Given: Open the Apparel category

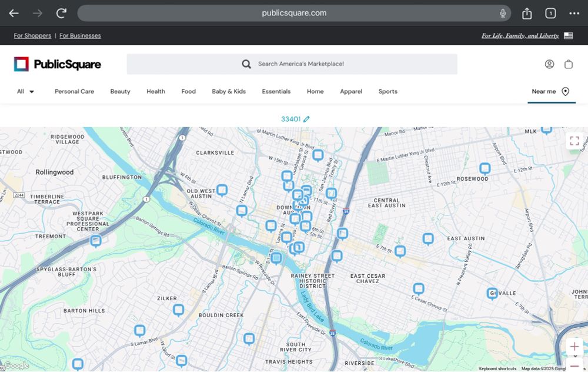Looking at the screenshot, I should pos(351,92).
